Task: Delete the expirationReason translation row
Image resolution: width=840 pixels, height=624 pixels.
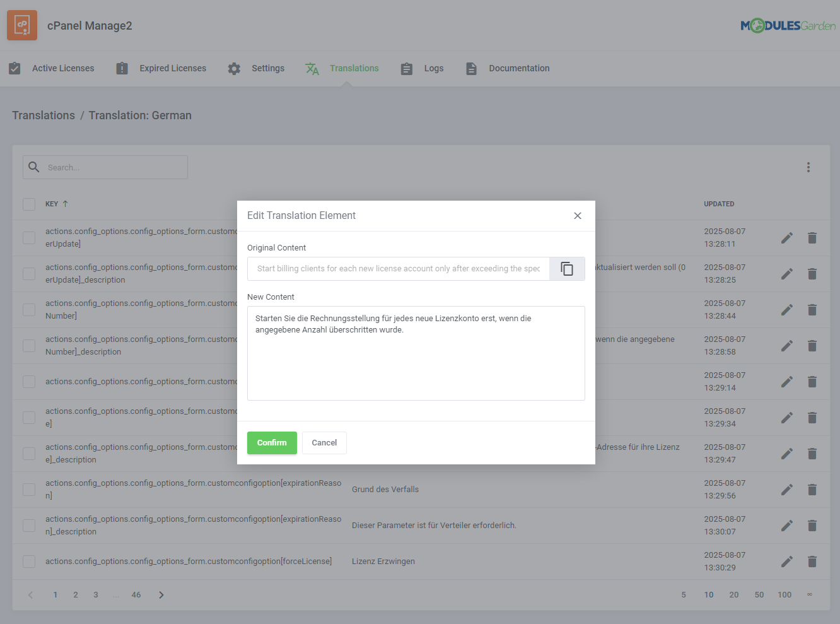Action: click(x=812, y=490)
